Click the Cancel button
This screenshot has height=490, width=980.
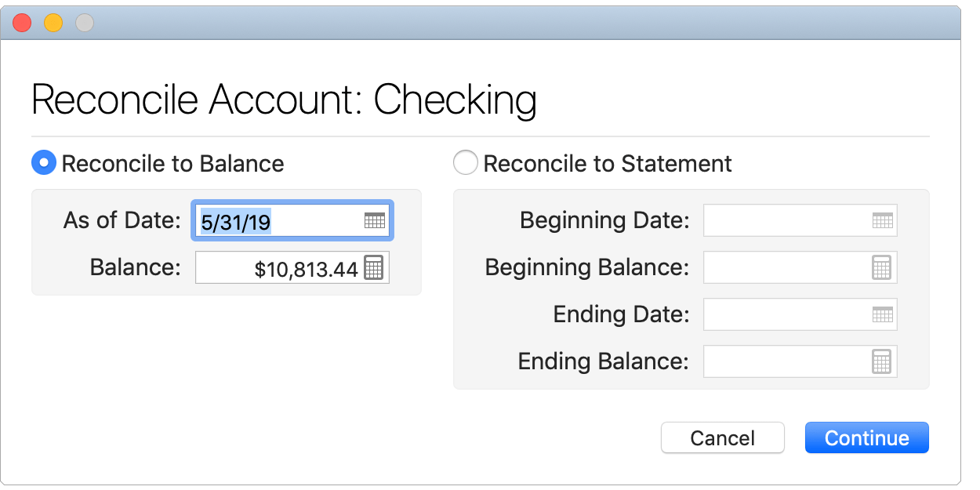(722, 437)
